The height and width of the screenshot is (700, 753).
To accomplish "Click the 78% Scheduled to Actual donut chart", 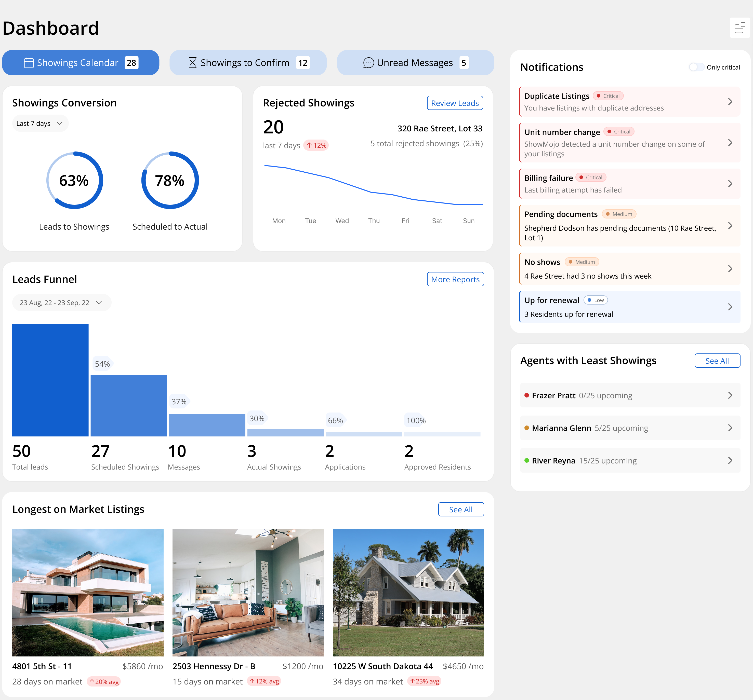I will pyautogui.click(x=170, y=181).
